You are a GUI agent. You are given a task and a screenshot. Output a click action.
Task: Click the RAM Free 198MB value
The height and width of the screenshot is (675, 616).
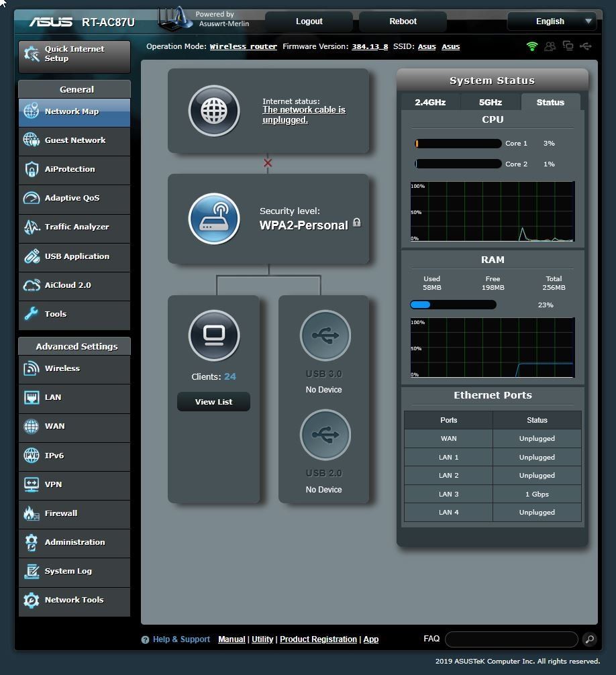493,288
